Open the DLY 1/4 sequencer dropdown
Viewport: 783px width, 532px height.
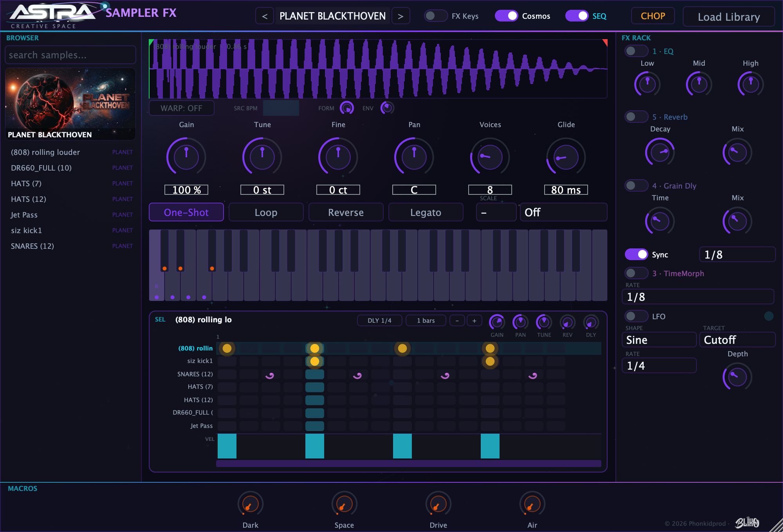click(379, 320)
